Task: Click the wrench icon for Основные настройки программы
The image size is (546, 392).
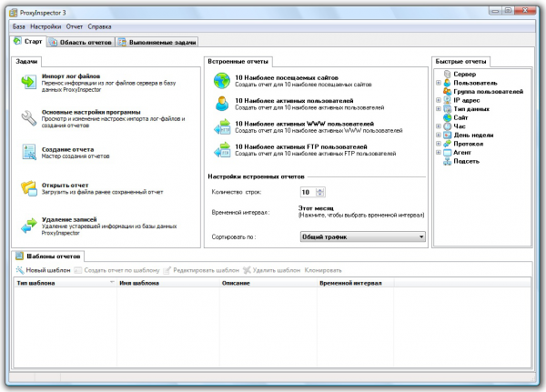Action: tap(27, 117)
